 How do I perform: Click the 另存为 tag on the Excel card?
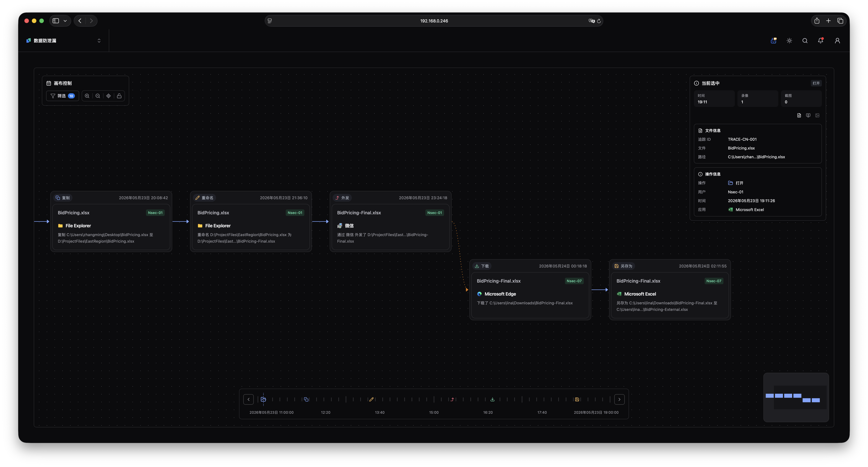tap(624, 266)
